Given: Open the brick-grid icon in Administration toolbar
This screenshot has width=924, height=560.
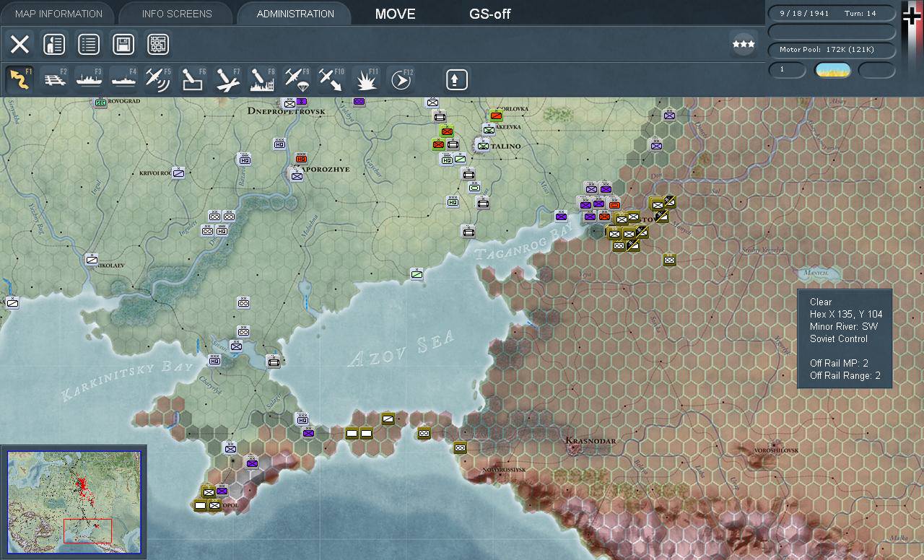Looking at the screenshot, I should click(x=158, y=45).
